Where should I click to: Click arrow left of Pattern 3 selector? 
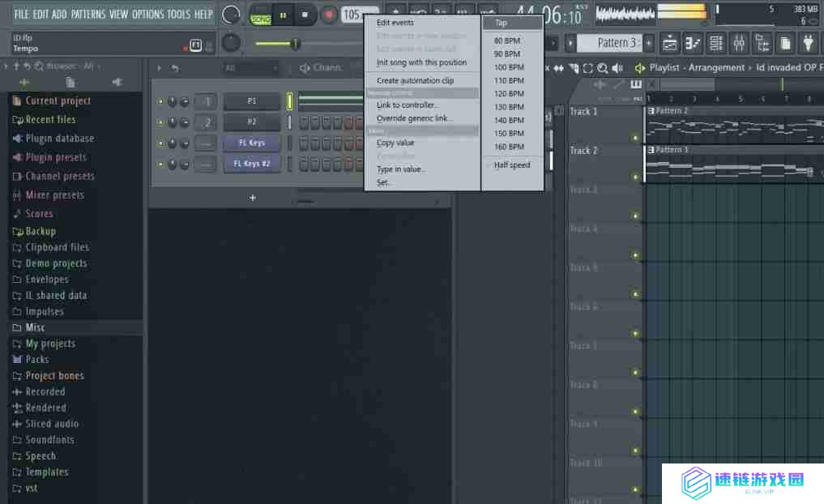tap(570, 43)
